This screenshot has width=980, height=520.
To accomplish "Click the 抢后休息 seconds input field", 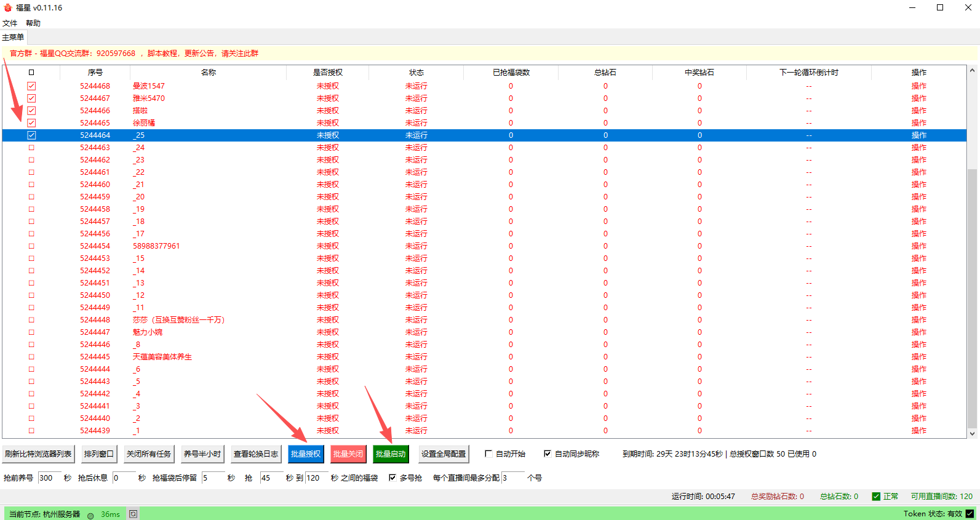I will [x=124, y=478].
